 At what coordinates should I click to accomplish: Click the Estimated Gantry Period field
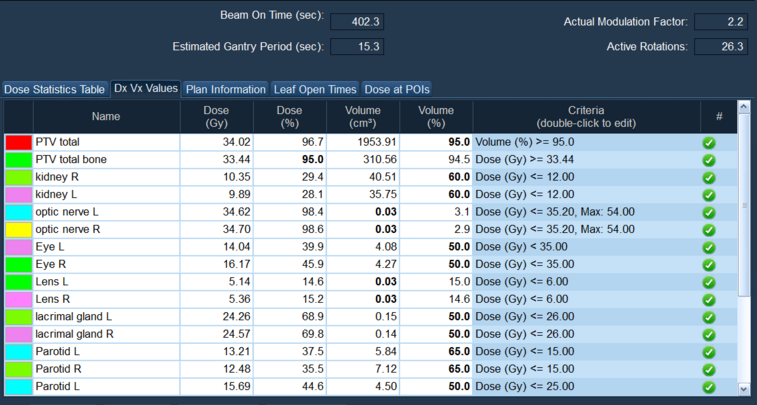[x=357, y=47]
